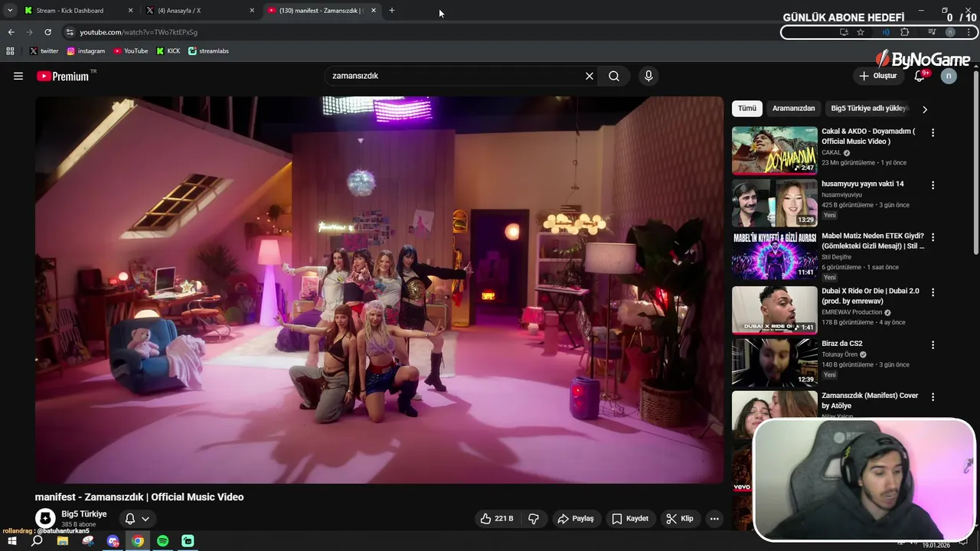Open Chrome extensions puzzle icon
980x551 pixels.
[904, 32]
